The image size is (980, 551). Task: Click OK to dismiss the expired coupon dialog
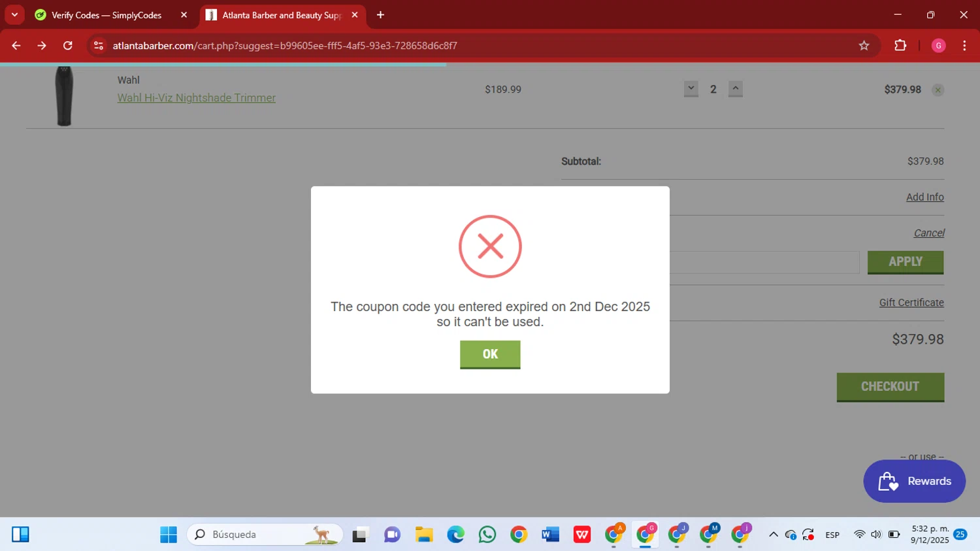[x=490, y=354]
